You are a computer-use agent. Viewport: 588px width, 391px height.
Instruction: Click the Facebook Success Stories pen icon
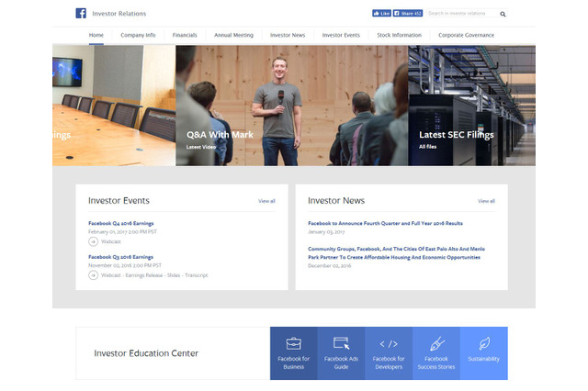pyautogui.click(x=436, y=343)
